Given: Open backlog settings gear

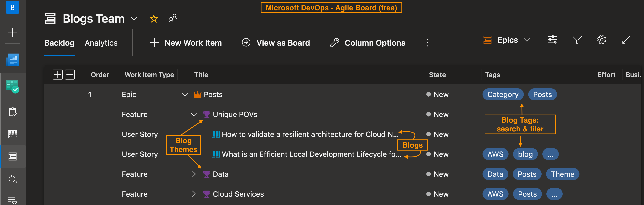Looking at the screenshot, I should coord(601,40).
